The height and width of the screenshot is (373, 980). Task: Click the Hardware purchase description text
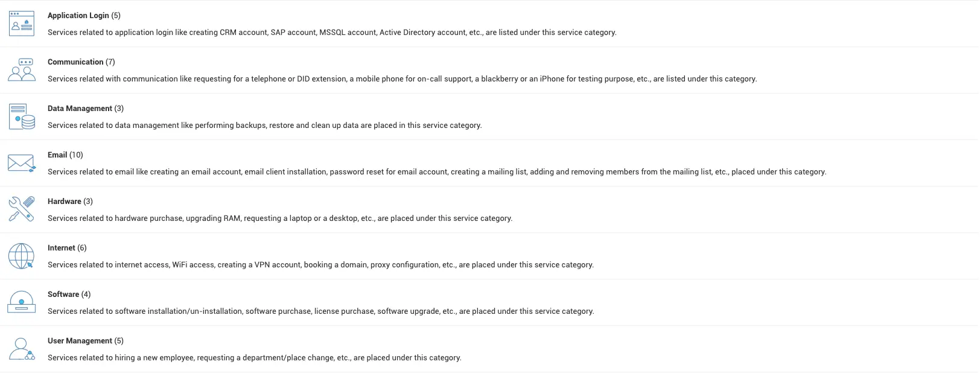pos(280,218)
